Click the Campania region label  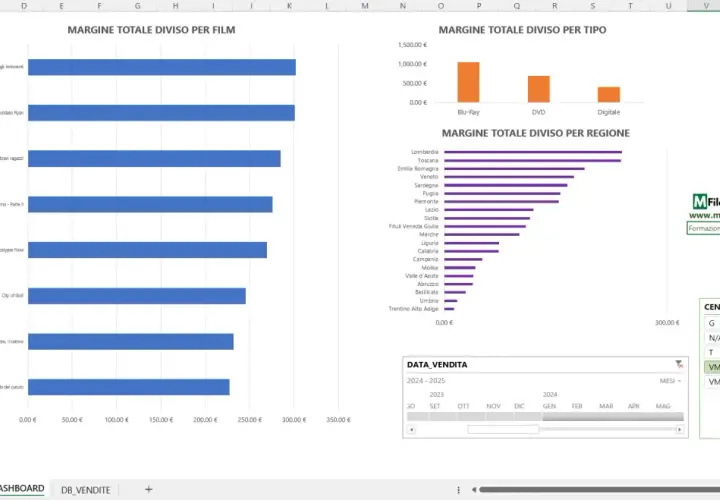click(426, 259)
